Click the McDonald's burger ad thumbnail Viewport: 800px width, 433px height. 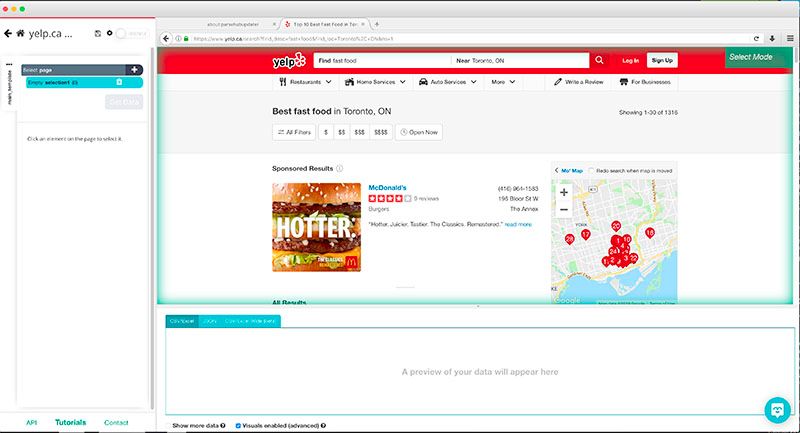click(316, 227)
